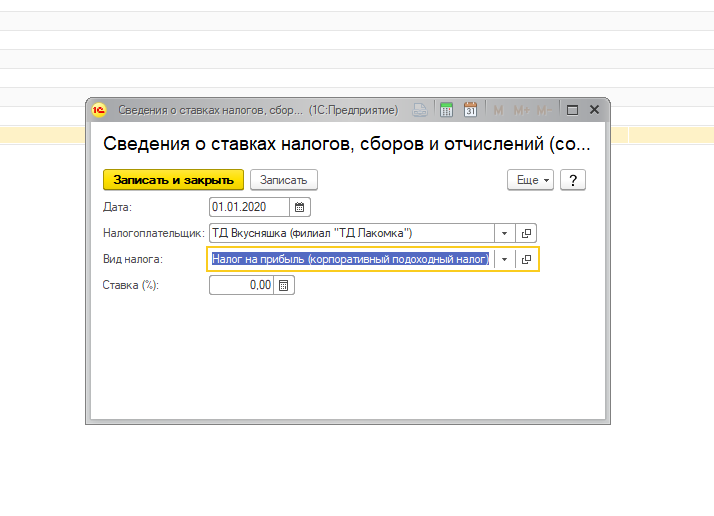Open the Ставка calculator icon
Viewport: 714px width, 516px height.
pyautogui.click(x=284, y=285)
